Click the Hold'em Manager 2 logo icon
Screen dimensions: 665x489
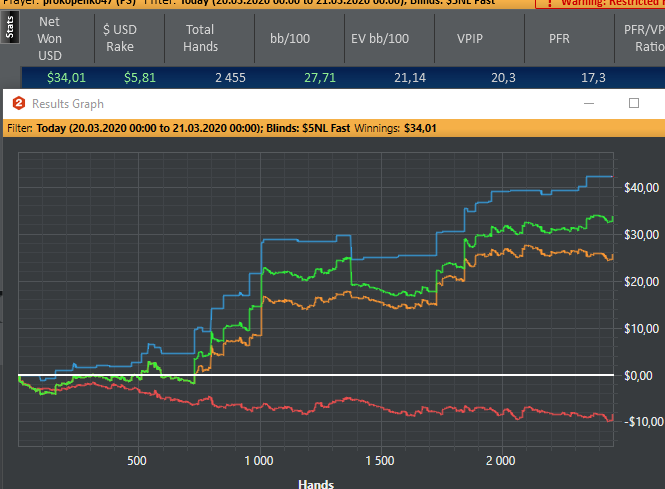(19, 103)
